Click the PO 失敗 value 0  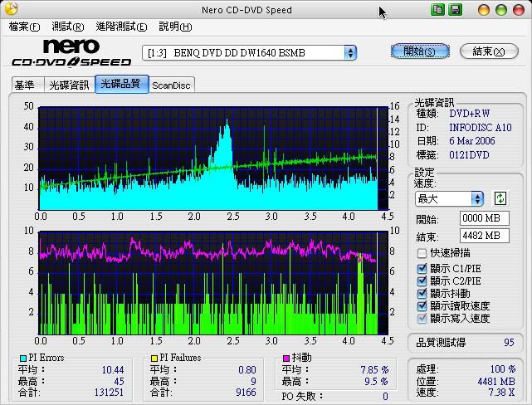click(385, 396)
